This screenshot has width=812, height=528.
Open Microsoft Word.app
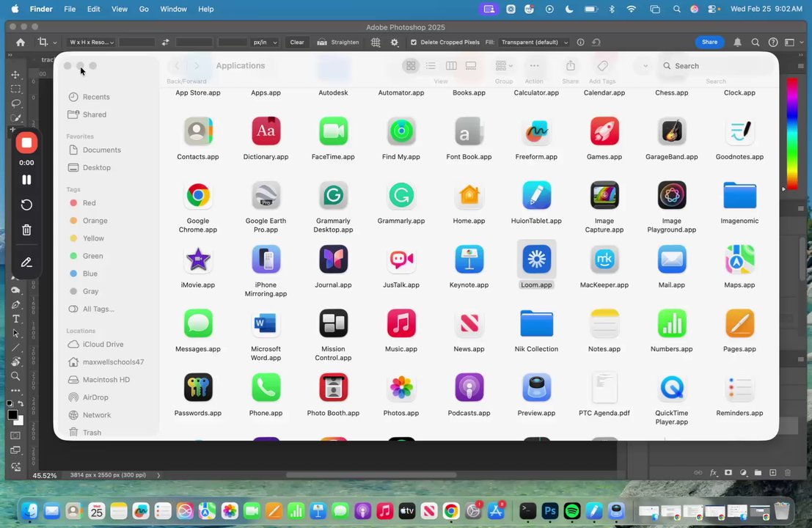[266, 323]
